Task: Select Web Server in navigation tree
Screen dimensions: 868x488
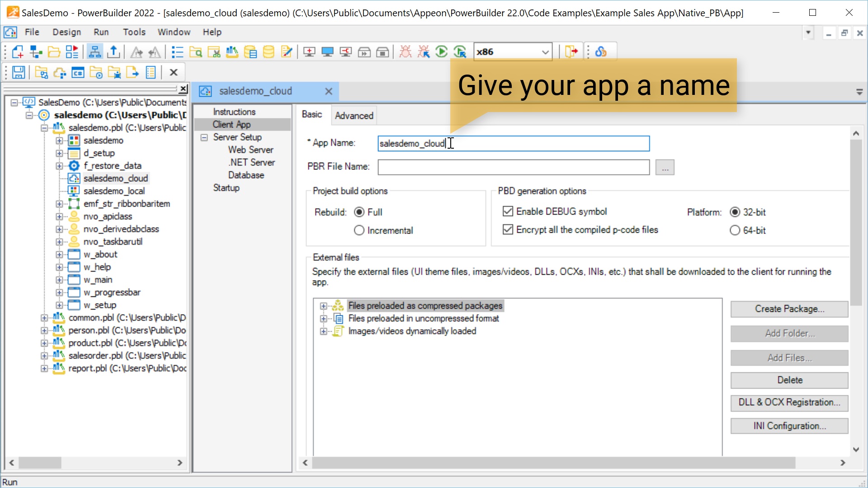Action: pos(250,150)
